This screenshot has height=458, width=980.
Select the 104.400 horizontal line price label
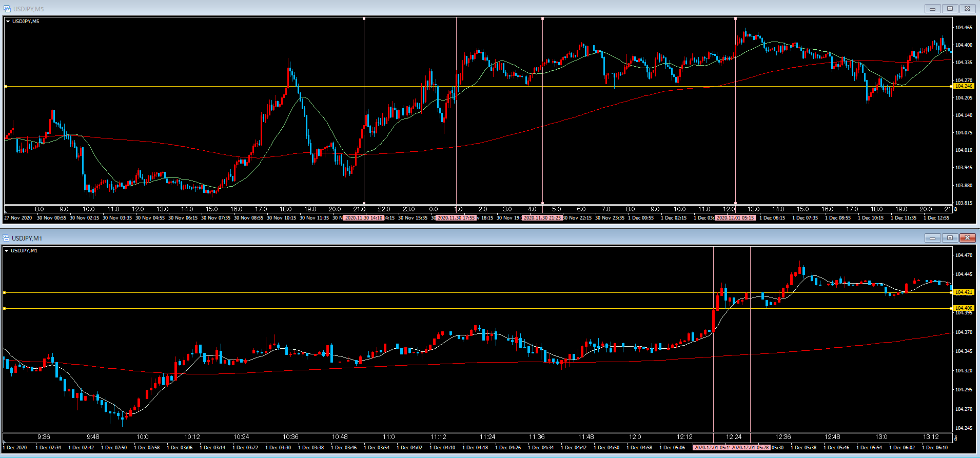click(x=963, y=308)
